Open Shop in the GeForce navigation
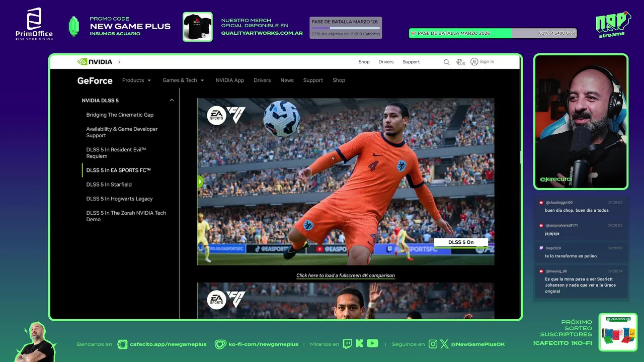Viewport: 644px width, 362px height. click(x=339, y=80)
